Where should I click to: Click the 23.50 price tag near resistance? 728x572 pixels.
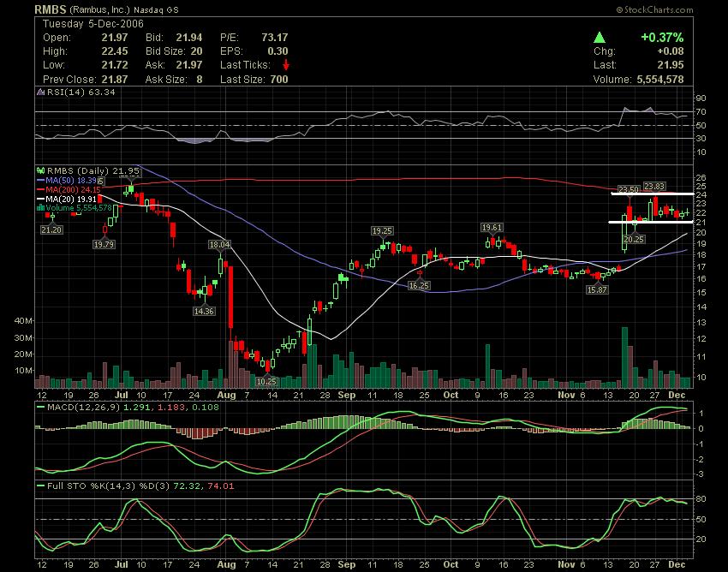coord(629,189)
